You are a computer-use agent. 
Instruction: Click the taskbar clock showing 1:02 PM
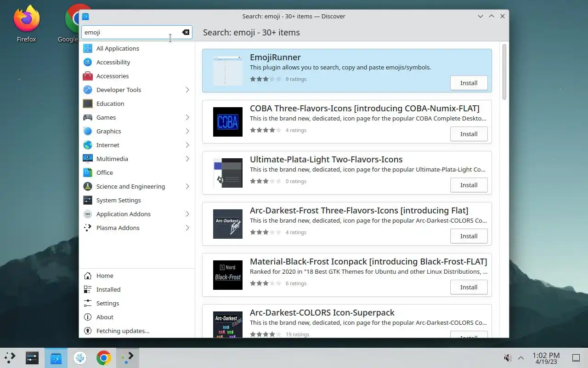click(546, 358)
